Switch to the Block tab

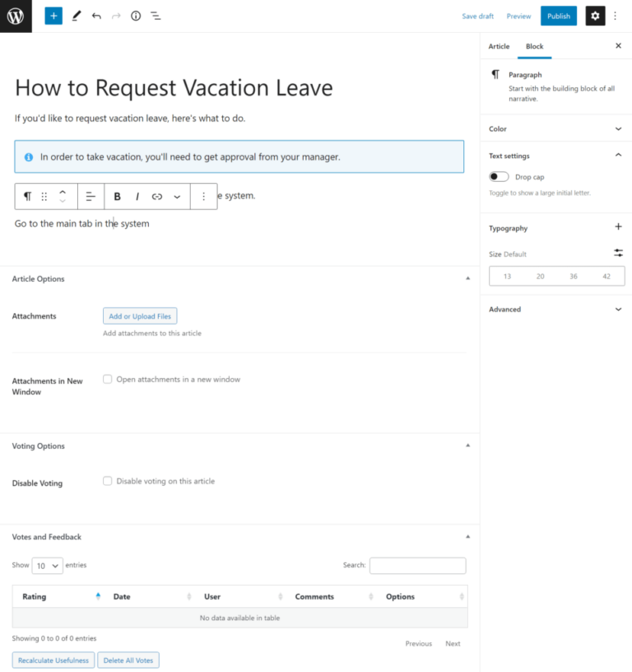click(534, 46)
